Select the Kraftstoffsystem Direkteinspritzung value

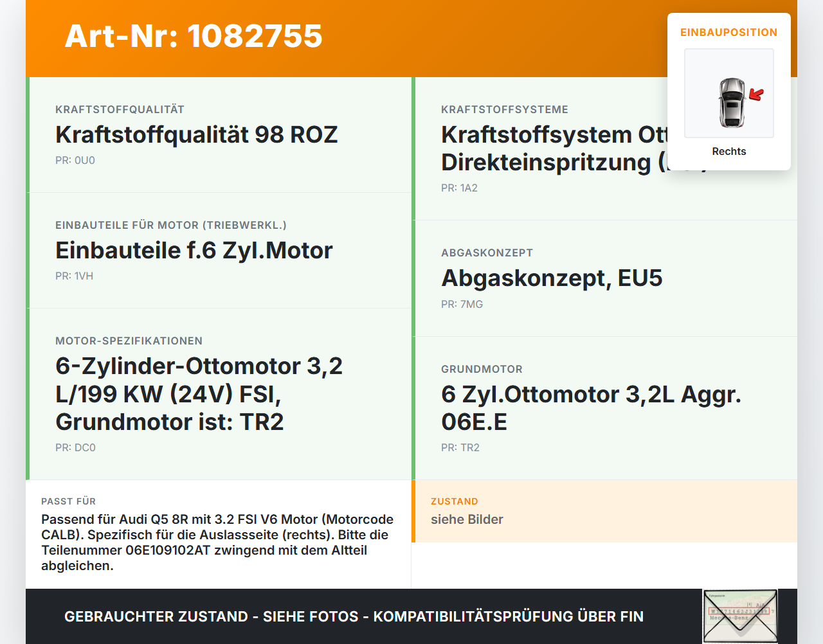pos(554,148)
